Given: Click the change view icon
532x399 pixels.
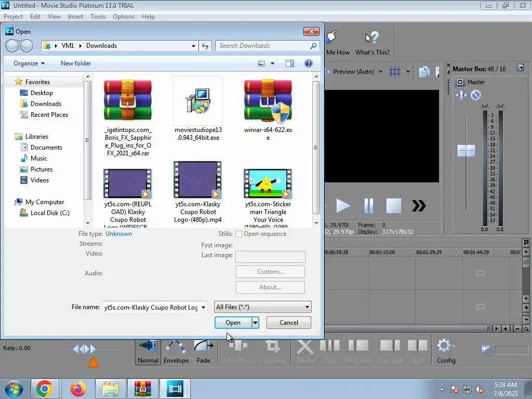Looking at the screenshot, I should tap(261, 63).
